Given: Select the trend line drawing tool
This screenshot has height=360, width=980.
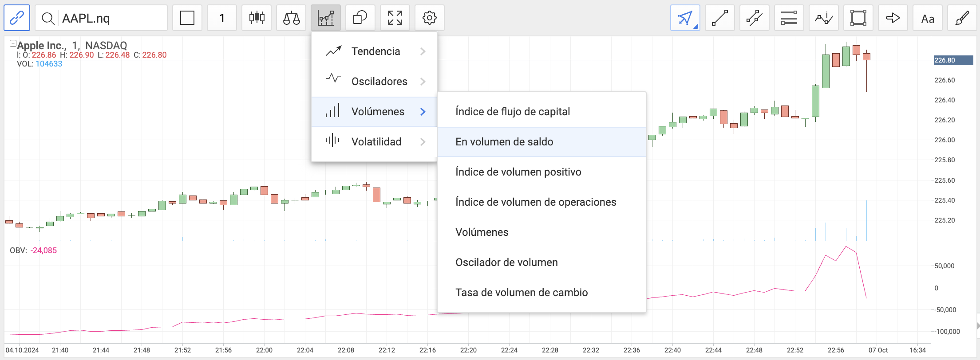Looking at the screenshot, I should point(720,18).
